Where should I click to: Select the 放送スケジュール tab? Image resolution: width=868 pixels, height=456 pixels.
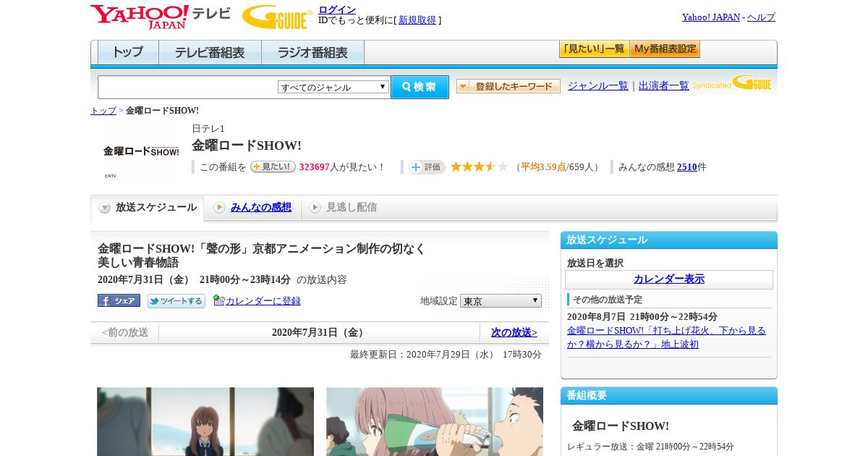(148, 208)
